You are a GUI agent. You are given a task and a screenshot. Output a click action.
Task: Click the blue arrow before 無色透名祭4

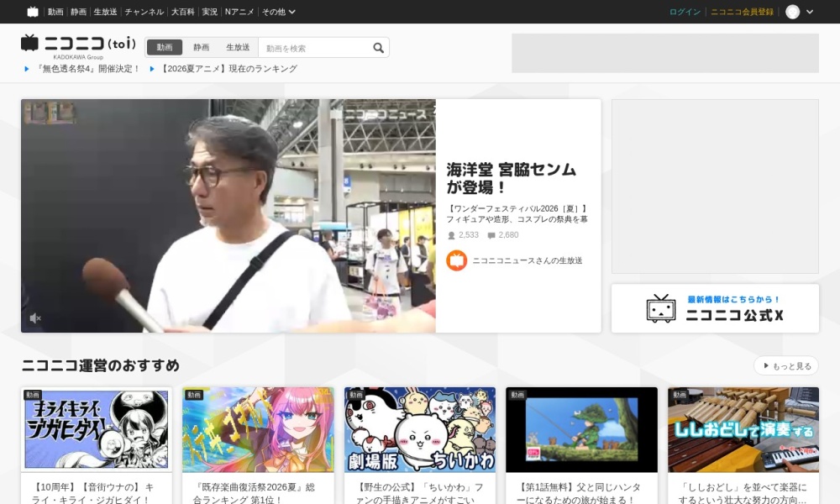click(x=26, y=69)
